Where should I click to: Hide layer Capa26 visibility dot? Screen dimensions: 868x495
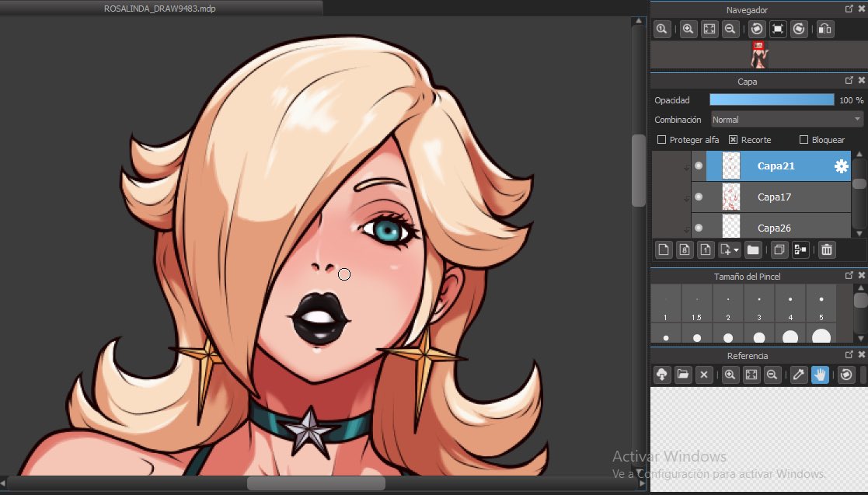(x=699, y=228)
